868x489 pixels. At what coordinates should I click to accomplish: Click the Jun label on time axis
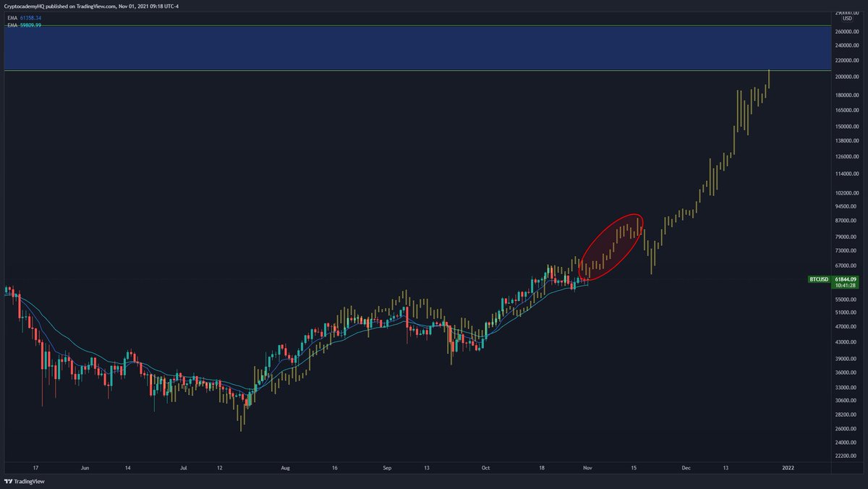tap(85, 468)
